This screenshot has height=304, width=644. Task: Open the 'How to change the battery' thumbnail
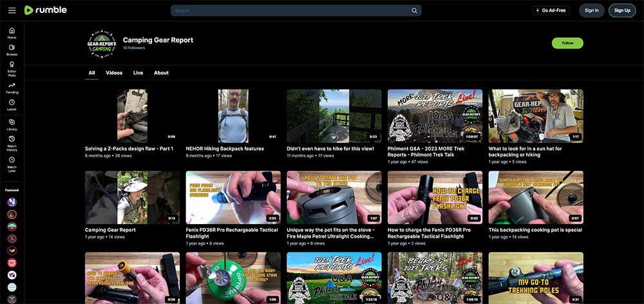click(x=132, y=278)
